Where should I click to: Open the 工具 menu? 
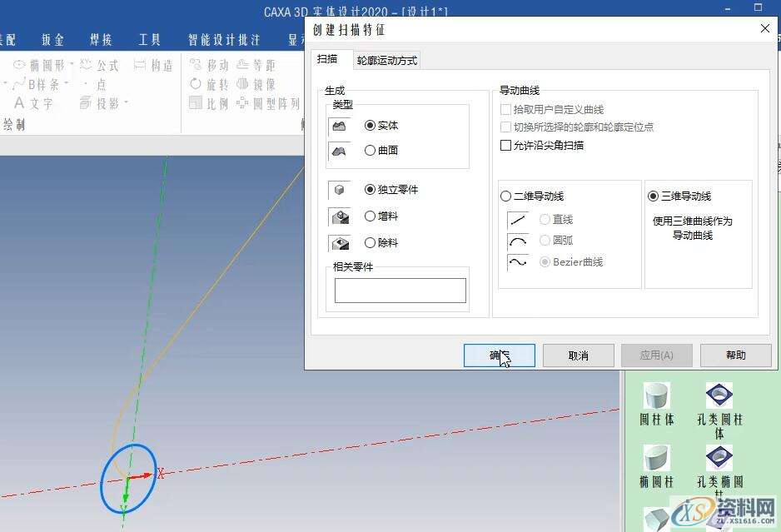point(149,39)
